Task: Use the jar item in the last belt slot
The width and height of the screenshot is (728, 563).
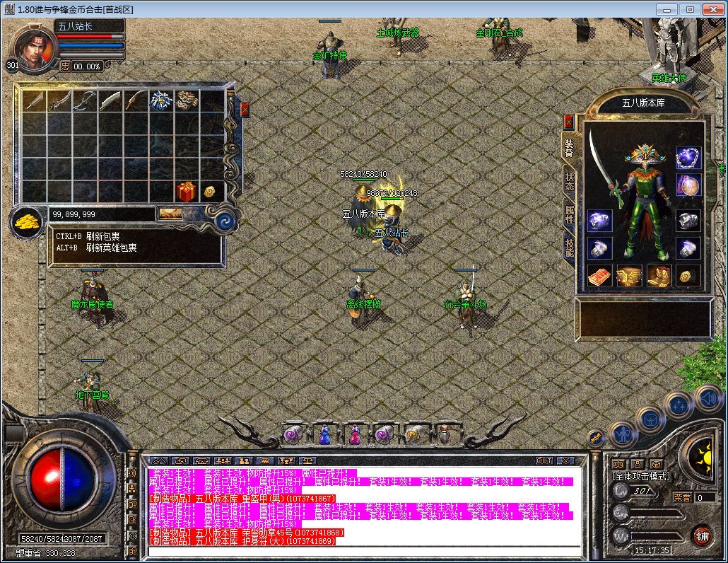Action: pyautogui.click(x=444, y=435)
